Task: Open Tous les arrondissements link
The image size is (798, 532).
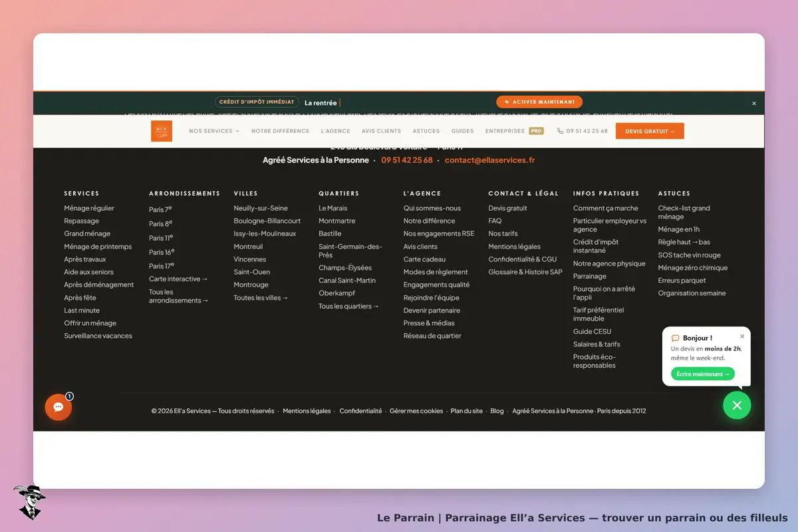Action: point(179,296)
